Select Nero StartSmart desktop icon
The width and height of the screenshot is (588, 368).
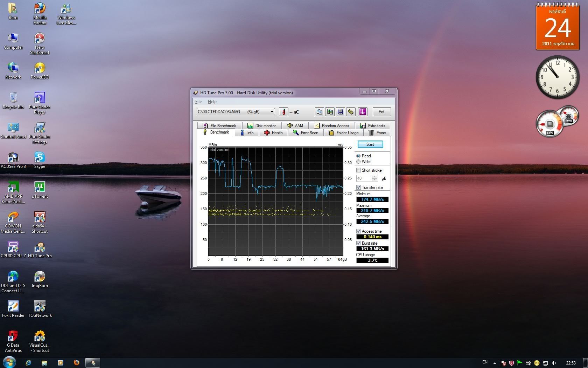pos(40,43)
